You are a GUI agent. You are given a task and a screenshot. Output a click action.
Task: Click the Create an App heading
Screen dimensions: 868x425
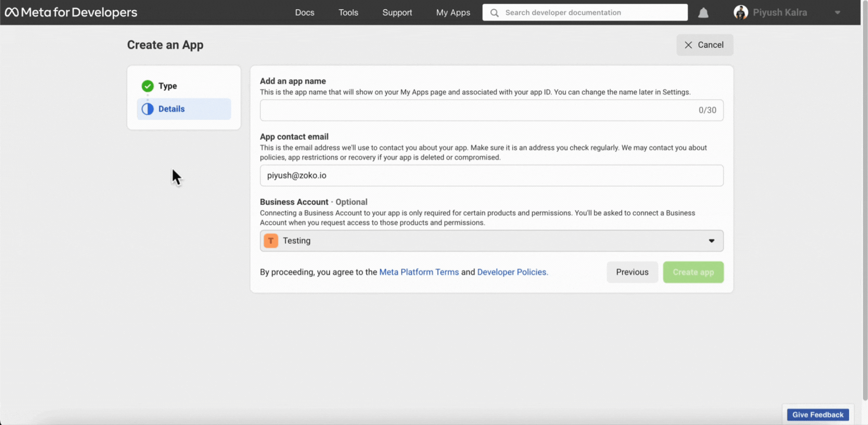(x=165, y=45)
